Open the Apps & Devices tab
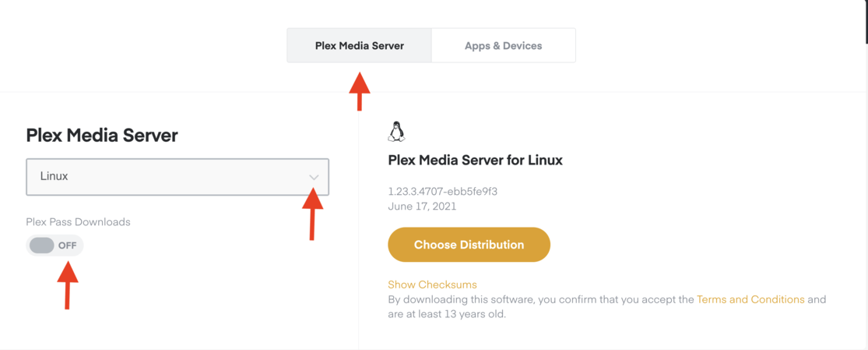 pos(503,46)
